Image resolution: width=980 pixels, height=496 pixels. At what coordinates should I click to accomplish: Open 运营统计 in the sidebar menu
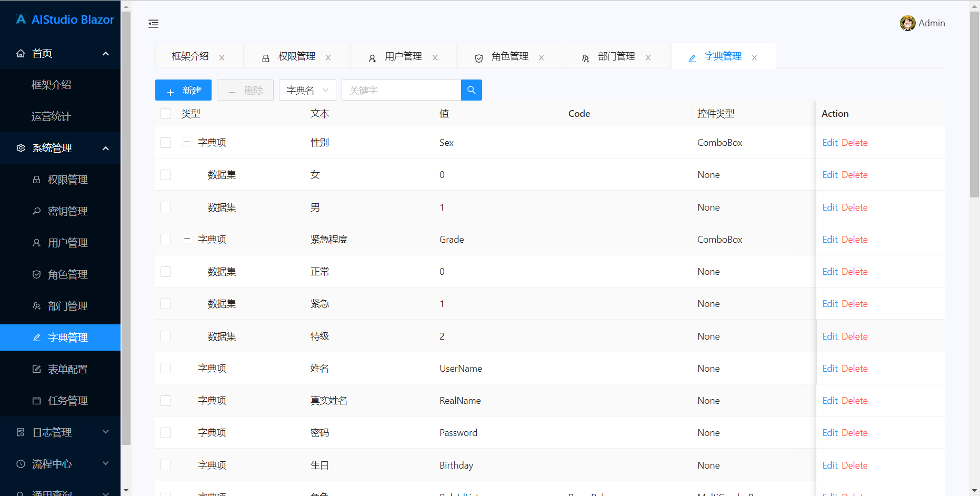(51, 116)
